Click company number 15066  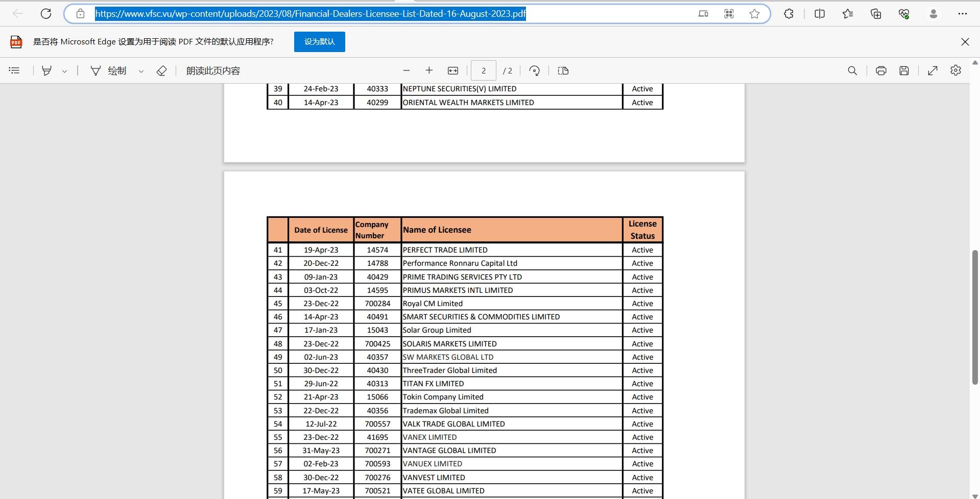377,397
